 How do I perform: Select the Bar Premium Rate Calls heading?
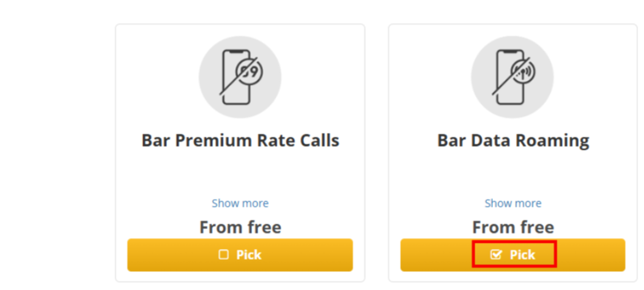pos(240,141)
